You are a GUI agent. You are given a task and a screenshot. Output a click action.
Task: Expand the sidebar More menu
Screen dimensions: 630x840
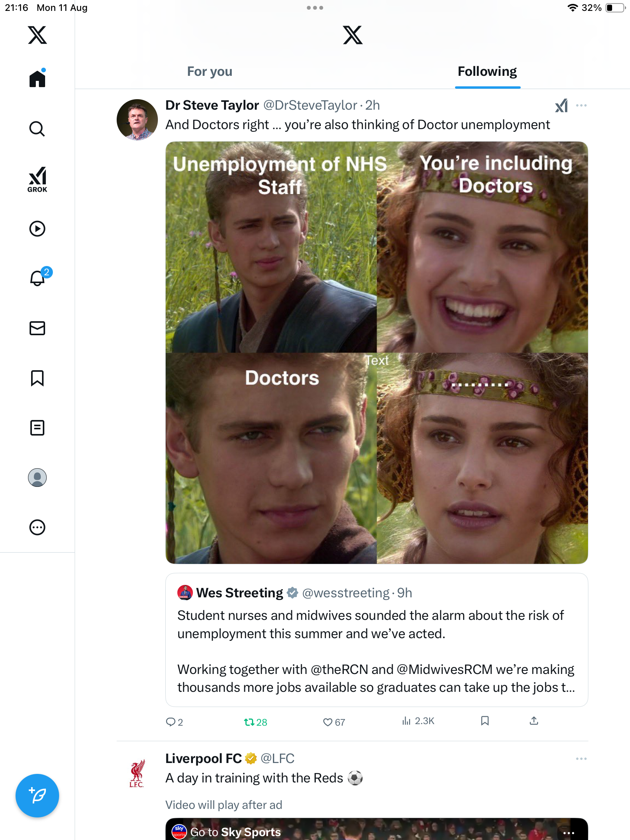(x=37, y=527)
